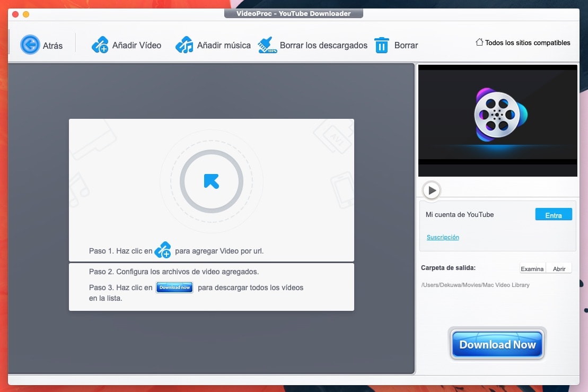Start downloads with Download Now button
This screenshot has width=588, height=392.
pos(497,344)
